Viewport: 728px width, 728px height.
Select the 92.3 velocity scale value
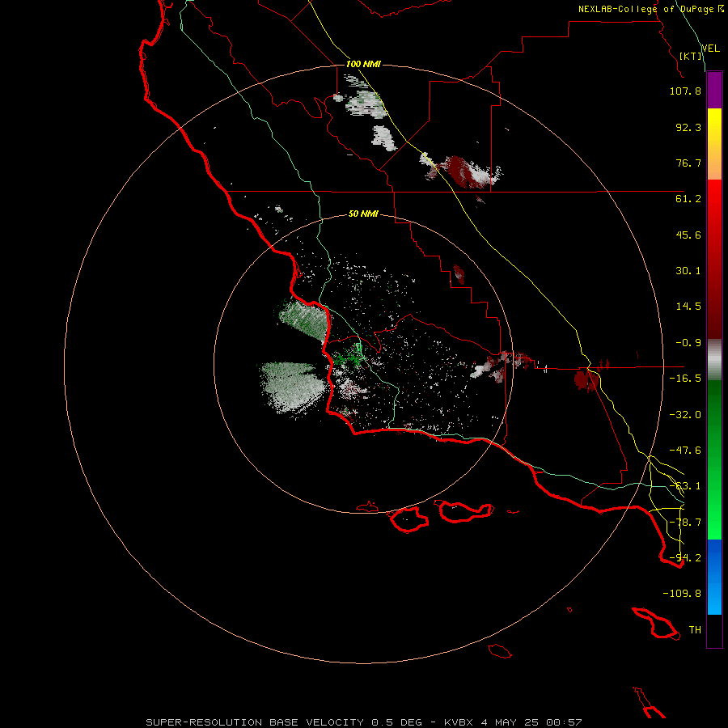(688, 127)
